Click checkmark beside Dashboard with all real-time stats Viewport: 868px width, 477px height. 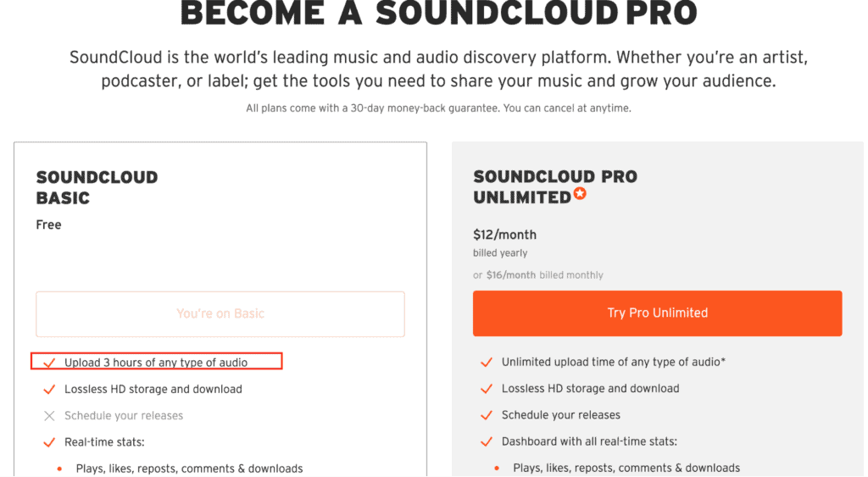coord(487,441)
